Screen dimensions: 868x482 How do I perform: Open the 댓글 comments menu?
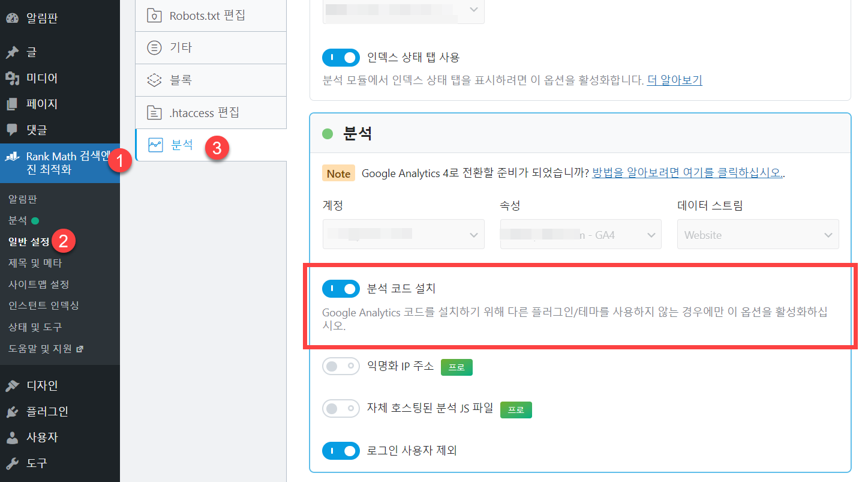coord(60,130)
